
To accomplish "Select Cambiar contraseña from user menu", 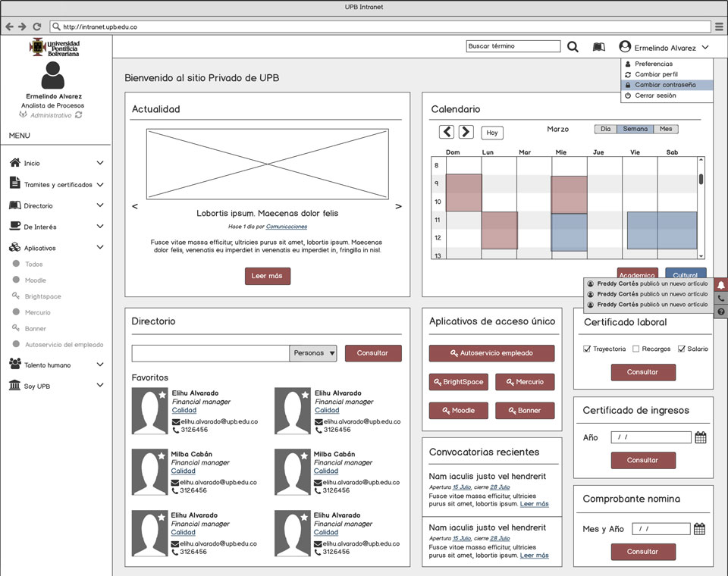I will (665, 85).
